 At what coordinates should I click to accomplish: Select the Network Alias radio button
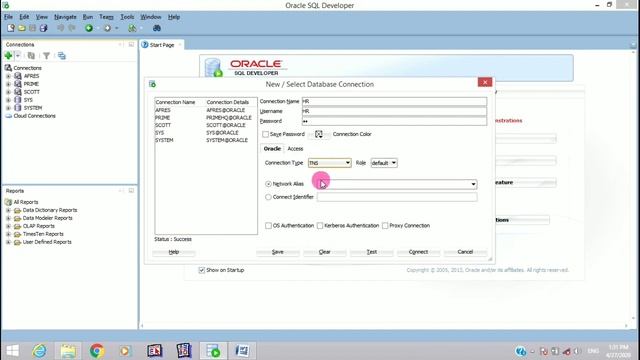point(268,184)
